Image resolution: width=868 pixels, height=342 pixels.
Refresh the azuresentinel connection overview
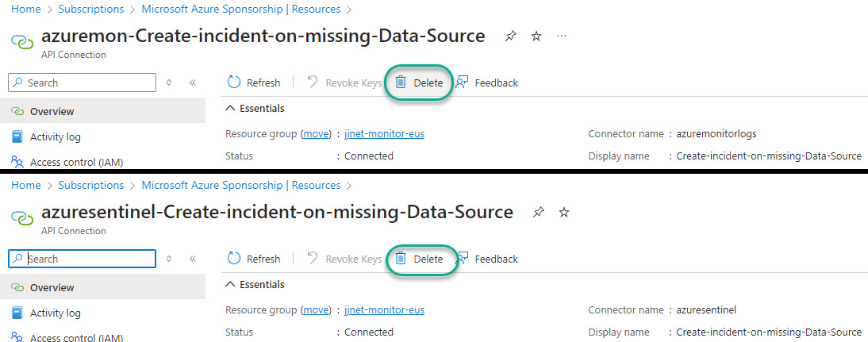(x=254, y=259)
